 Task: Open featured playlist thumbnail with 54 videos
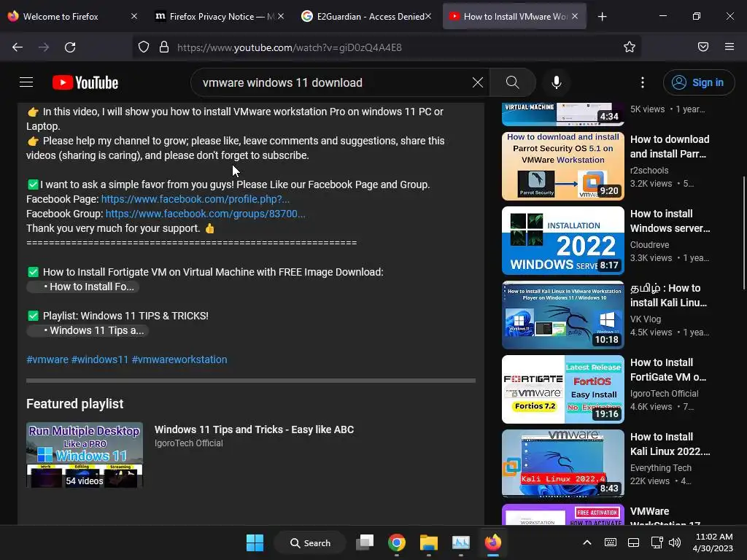click(85, 455)
